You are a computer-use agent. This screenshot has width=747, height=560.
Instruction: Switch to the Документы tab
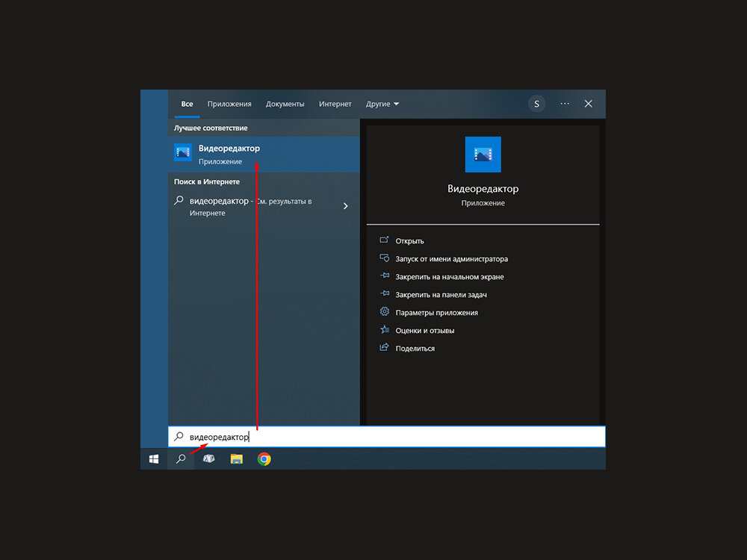[x=285, y=104]
